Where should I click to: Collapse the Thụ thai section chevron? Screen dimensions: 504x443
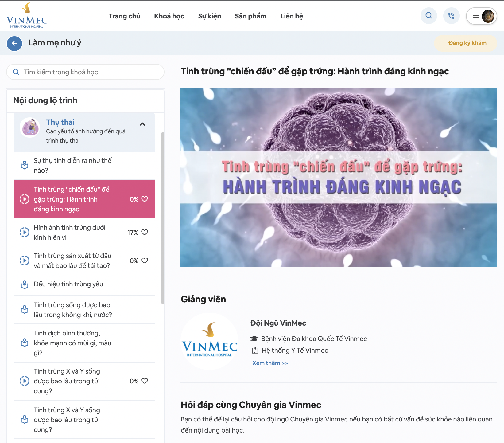pyautogui.click(x=142, y=124)
